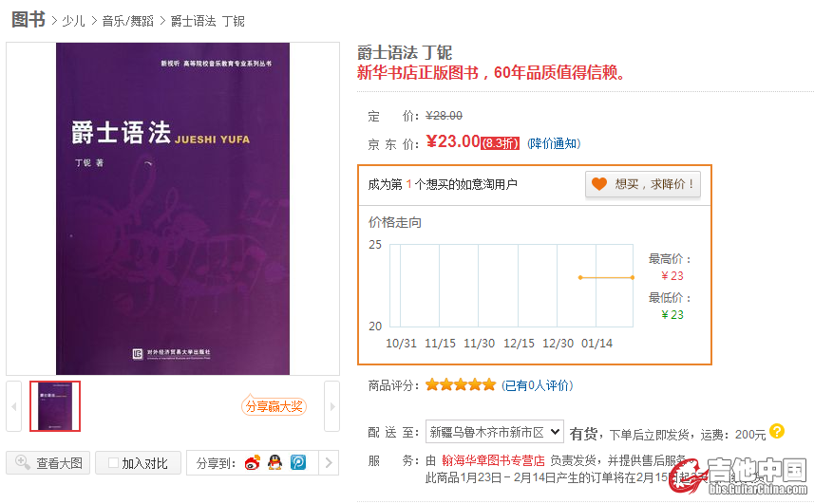814x504 pixels.
Task: Click the 最低价 ¥23 value
Action: [x=672, y=315]
